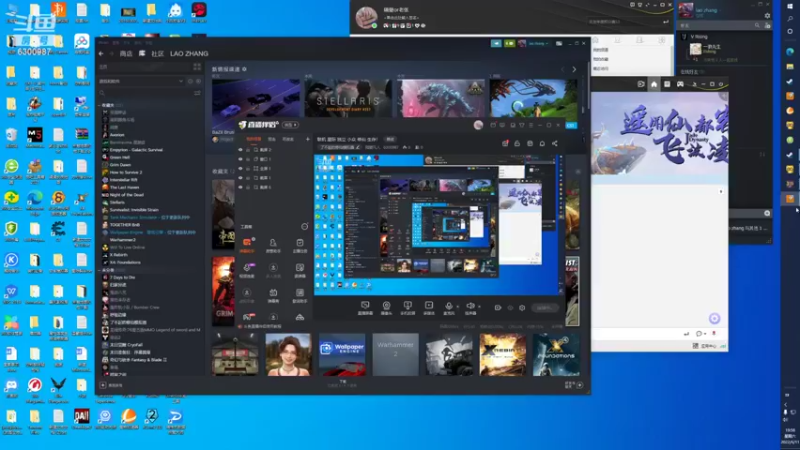800x450 pixels.
Task: Hide the top source in the sources list
Action: point(240,150)
